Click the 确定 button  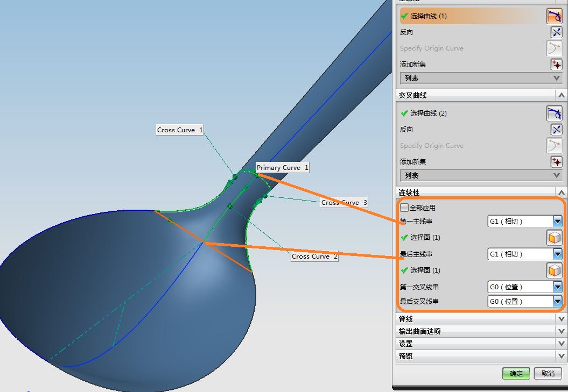(516, 374)
